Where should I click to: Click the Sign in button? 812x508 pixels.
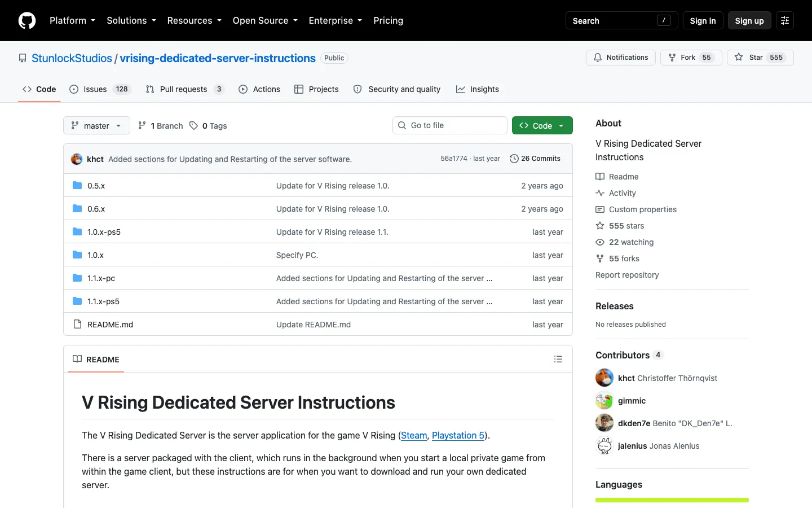703,20
